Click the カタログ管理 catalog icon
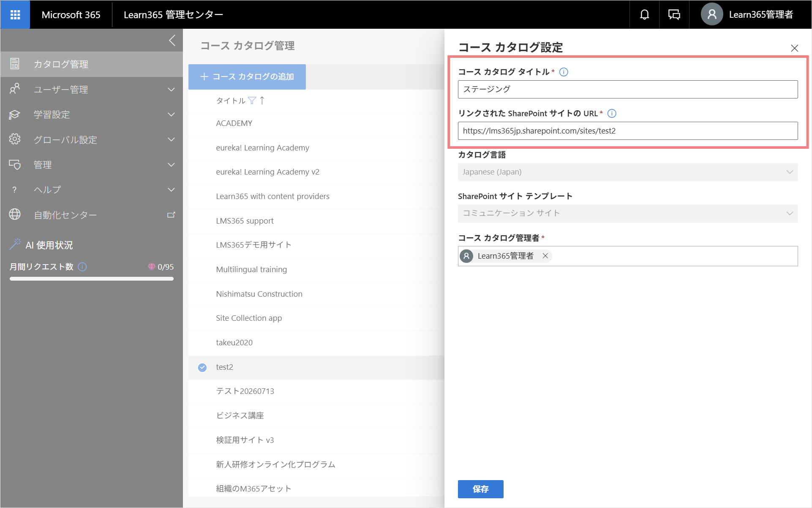Viewport: 812px width, 508px height. coord(15,64)
